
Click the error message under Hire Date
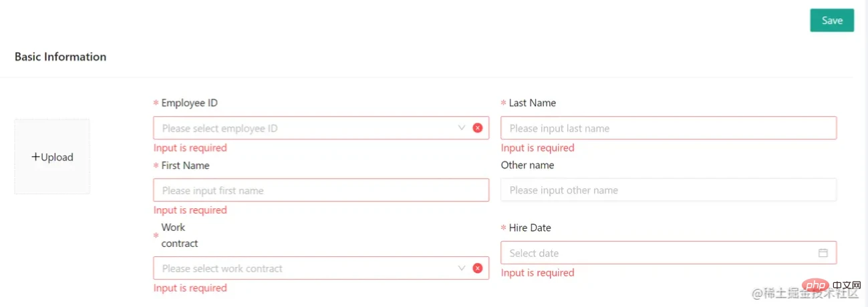coord(537,273)
